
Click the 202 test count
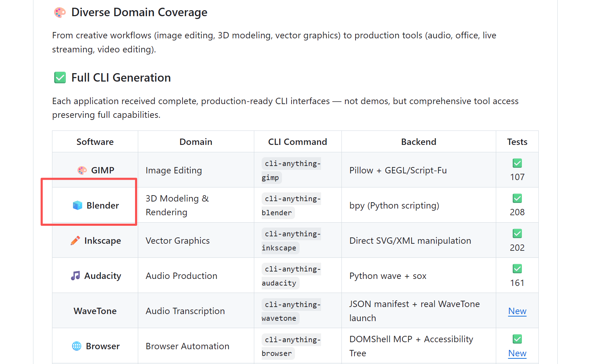(517, 248)
